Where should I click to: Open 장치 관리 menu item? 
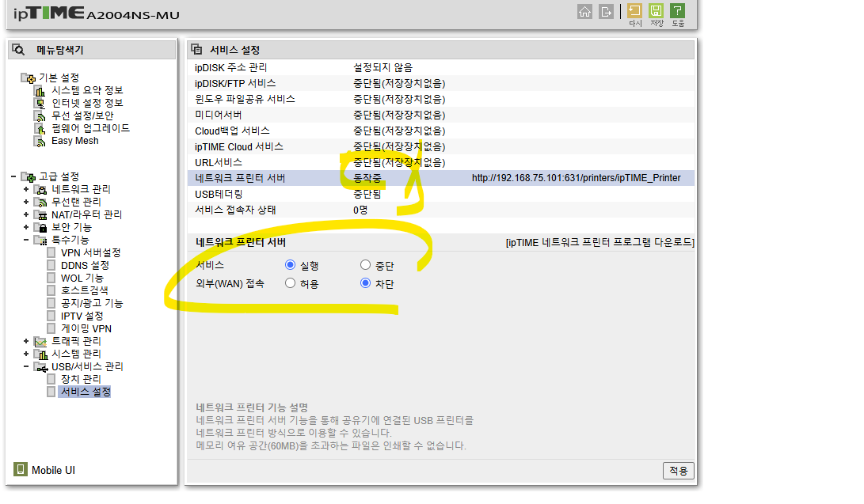tap(81, 379)
